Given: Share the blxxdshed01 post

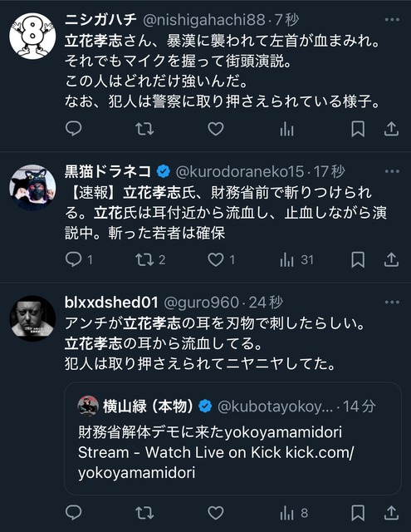Looking at the screenshot, I should pos(391,513).
